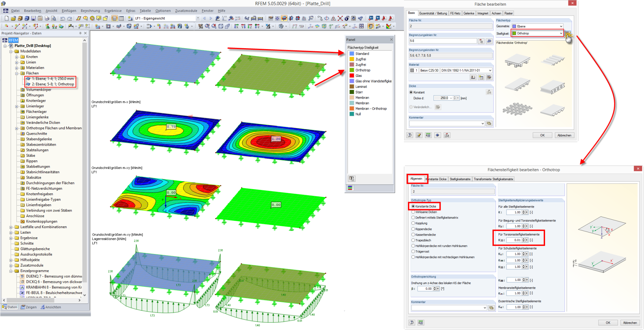The height and width of the screenshot is (330, 644).
Task: Click the red cross nodes icon in toolbar
Action: 340,18
